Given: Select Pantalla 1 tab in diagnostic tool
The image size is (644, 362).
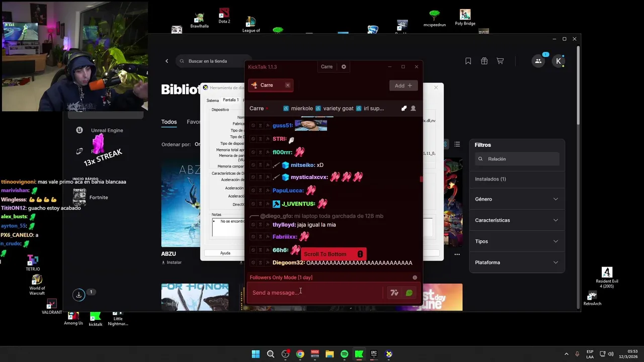Looking at the screenshot, I should click(x=231, y=100).
